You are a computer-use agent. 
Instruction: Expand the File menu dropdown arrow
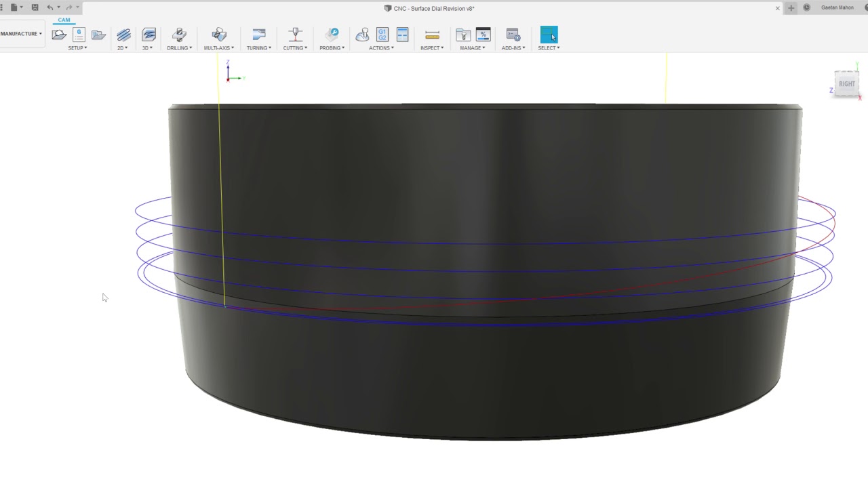tap(22, 7)
